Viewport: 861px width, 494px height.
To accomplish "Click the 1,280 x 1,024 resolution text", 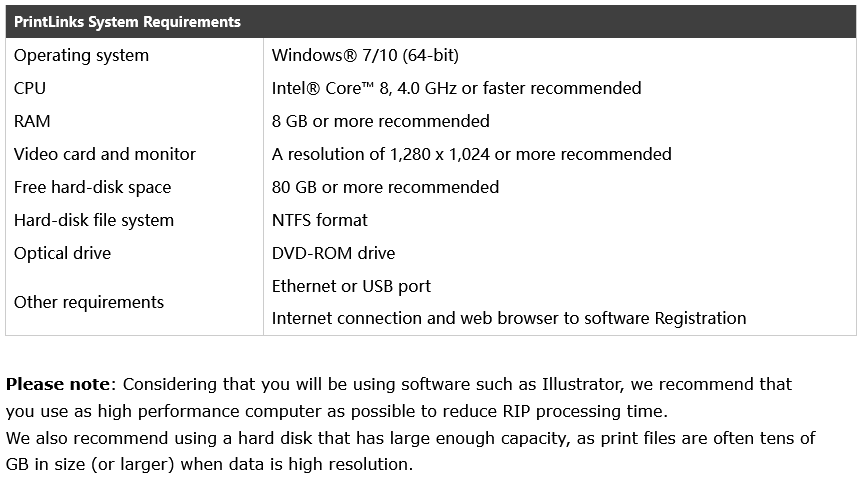I will tap(440, 154).
